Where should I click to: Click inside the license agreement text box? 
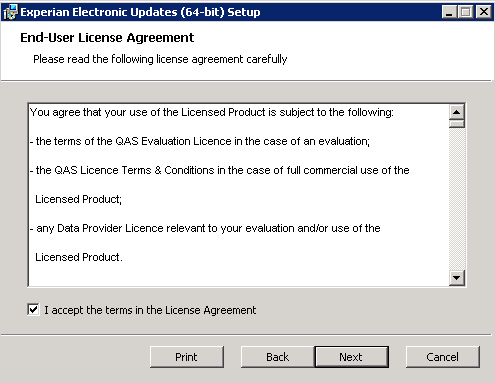(239, 195)
